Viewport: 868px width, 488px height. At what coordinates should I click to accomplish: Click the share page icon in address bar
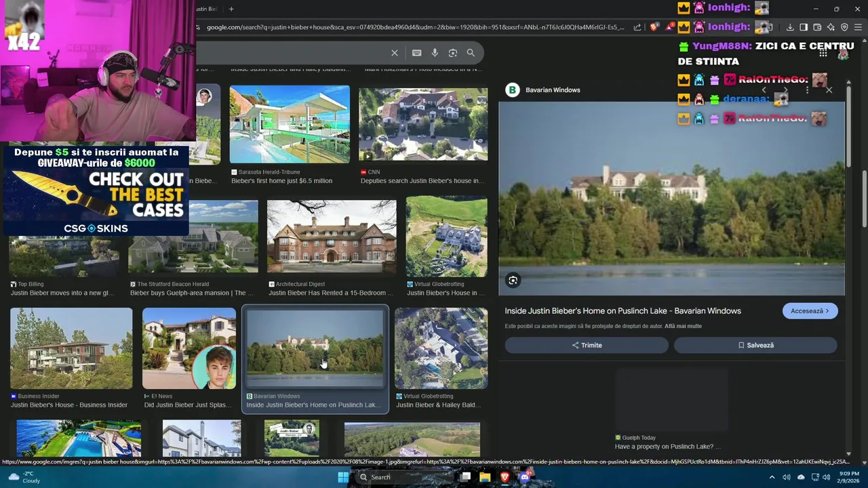(x=637, y=27)
